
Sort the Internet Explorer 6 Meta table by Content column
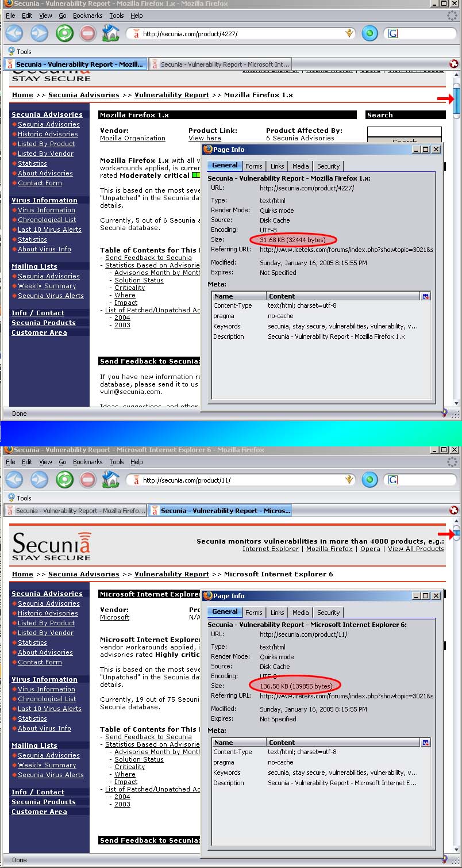coord(344,743)
